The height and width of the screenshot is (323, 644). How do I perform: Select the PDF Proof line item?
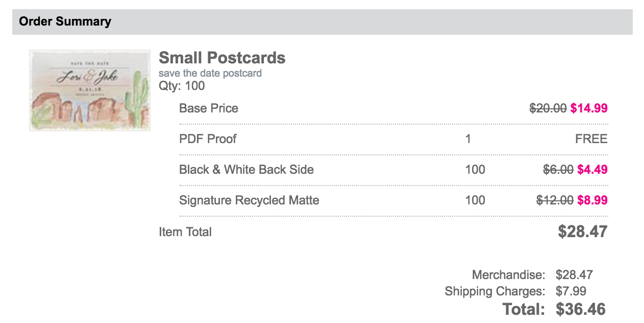point(208,139)
